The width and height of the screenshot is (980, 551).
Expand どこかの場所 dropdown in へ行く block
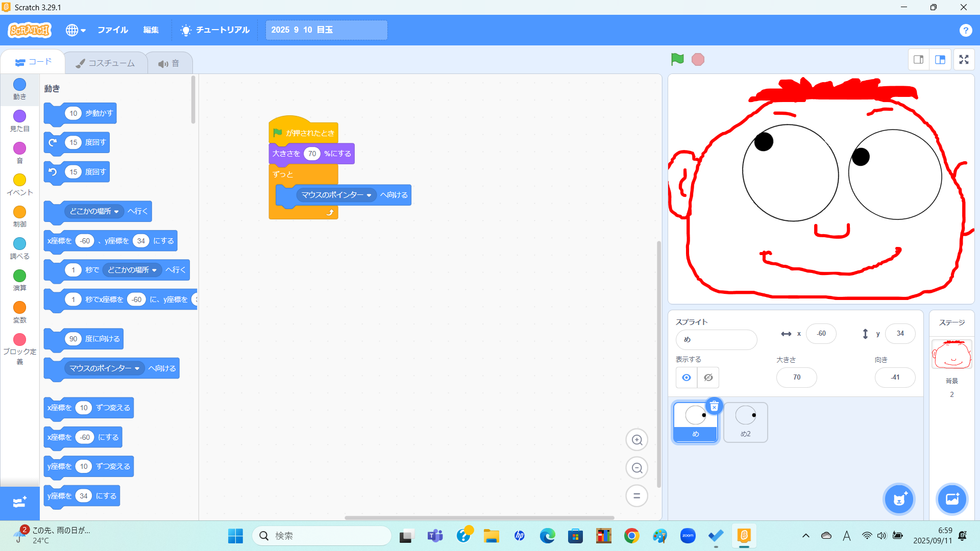point(116,212)
